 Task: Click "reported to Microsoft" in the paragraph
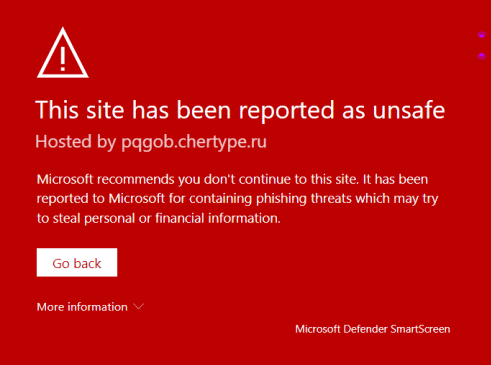pyautogui.click(x=101, y=199)
